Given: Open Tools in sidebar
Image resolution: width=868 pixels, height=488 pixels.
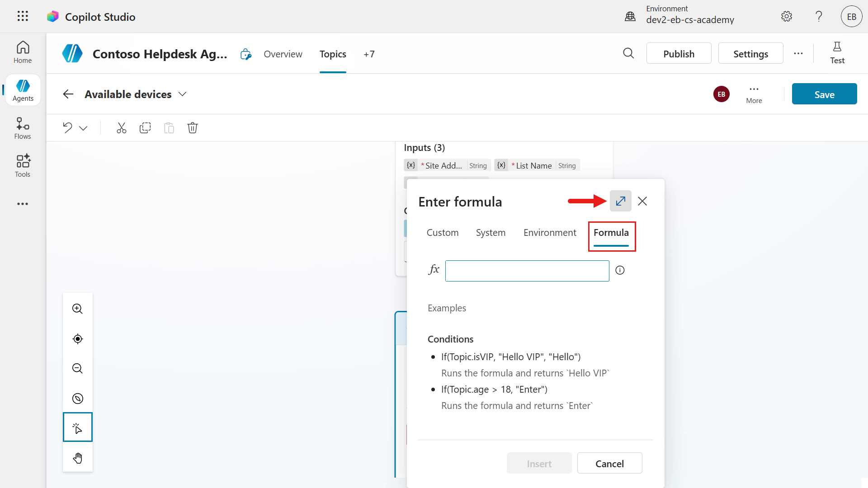Looking at the screenshot, I should pyautogui.click(x=23, y=166).
